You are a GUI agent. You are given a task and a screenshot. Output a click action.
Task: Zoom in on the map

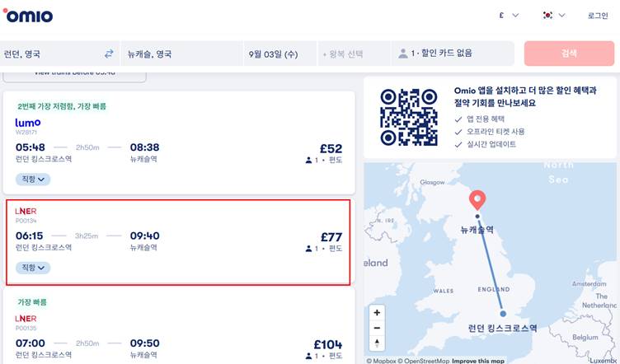point(377,312)
